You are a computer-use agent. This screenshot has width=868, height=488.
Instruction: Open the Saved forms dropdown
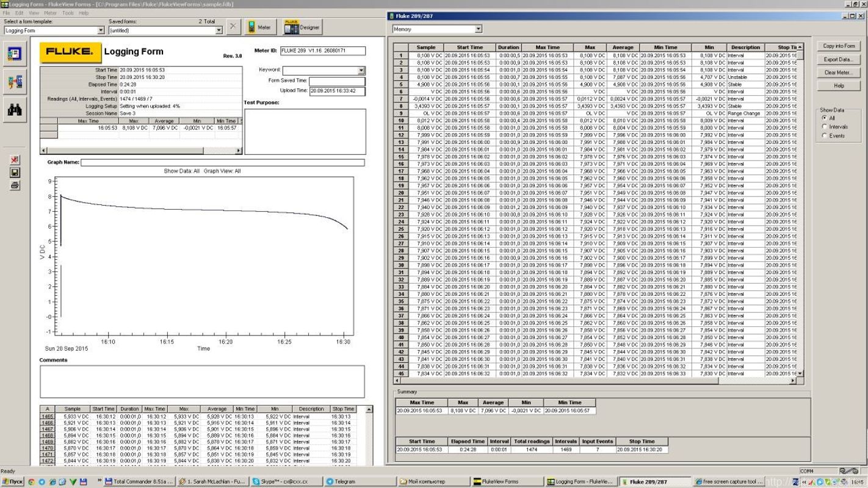(219, 30)
